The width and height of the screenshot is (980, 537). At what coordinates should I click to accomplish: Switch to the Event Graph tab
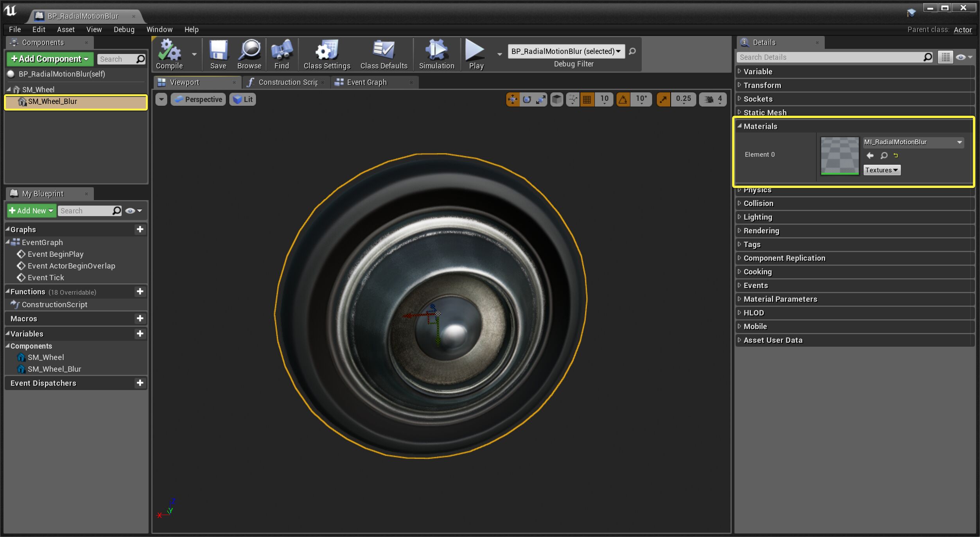click(x=367, y=82)
